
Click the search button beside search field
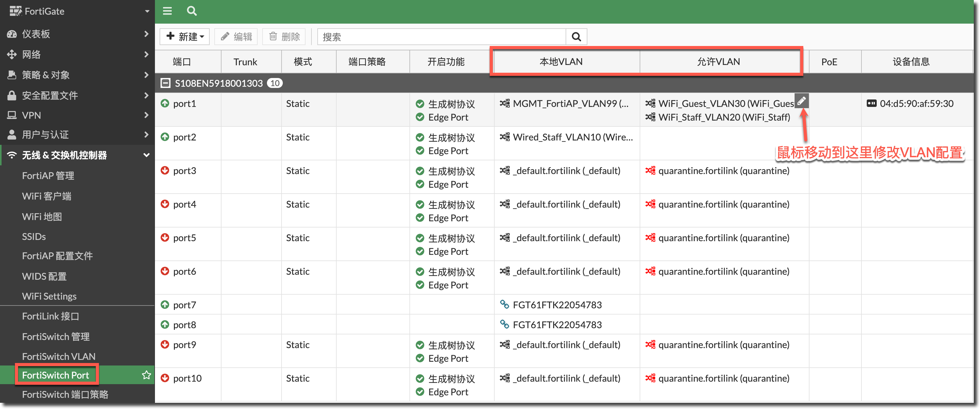pos(576,37)
